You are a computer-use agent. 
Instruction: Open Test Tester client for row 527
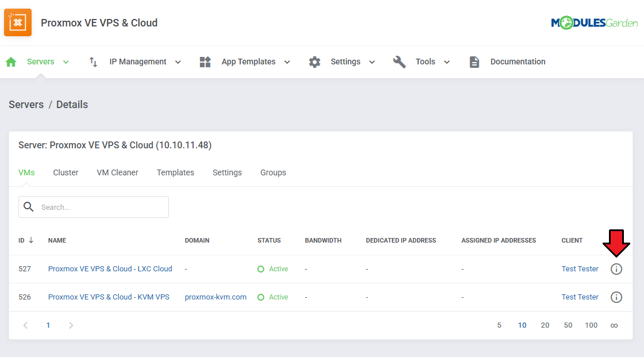tap(580, 268)
